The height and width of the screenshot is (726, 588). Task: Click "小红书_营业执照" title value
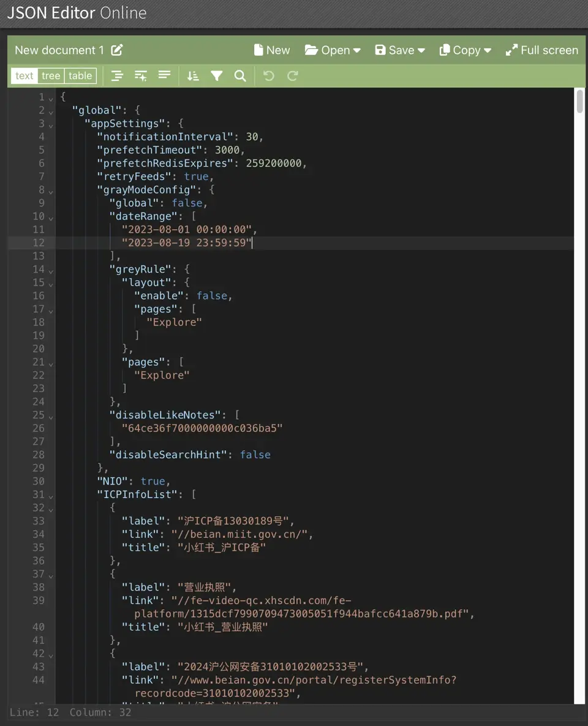point(223,627)
